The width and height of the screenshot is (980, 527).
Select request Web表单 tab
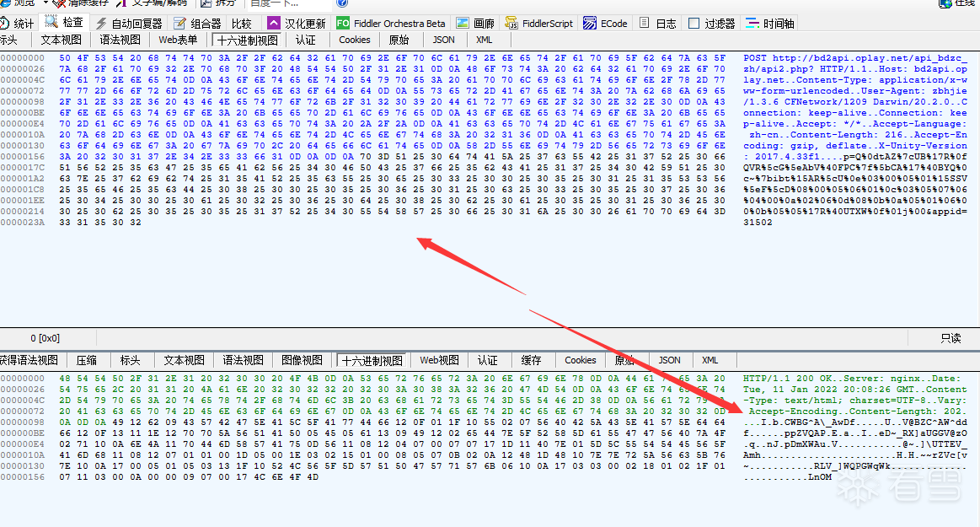pyautogui.click(x=178, y=40)
